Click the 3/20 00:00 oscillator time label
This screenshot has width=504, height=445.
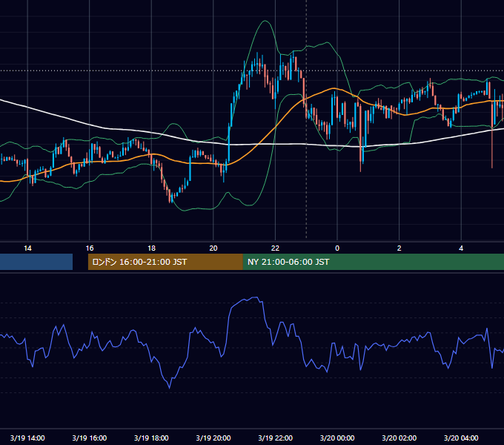tap(337, 438)
